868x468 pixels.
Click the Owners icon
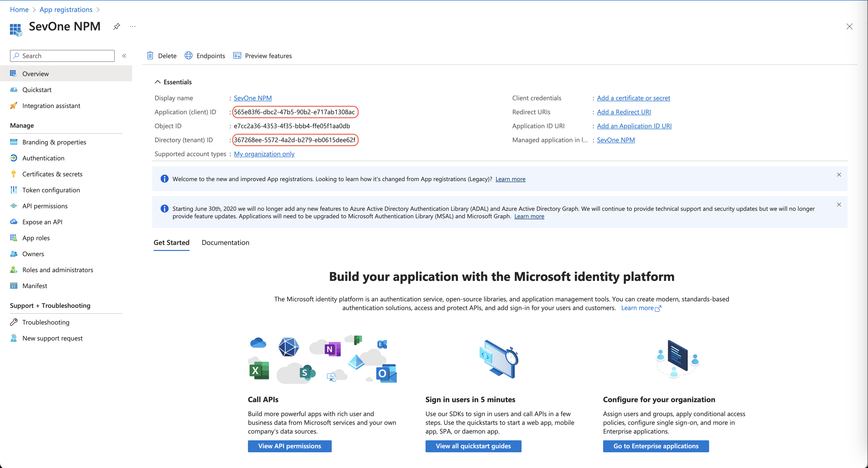[13, 254]
